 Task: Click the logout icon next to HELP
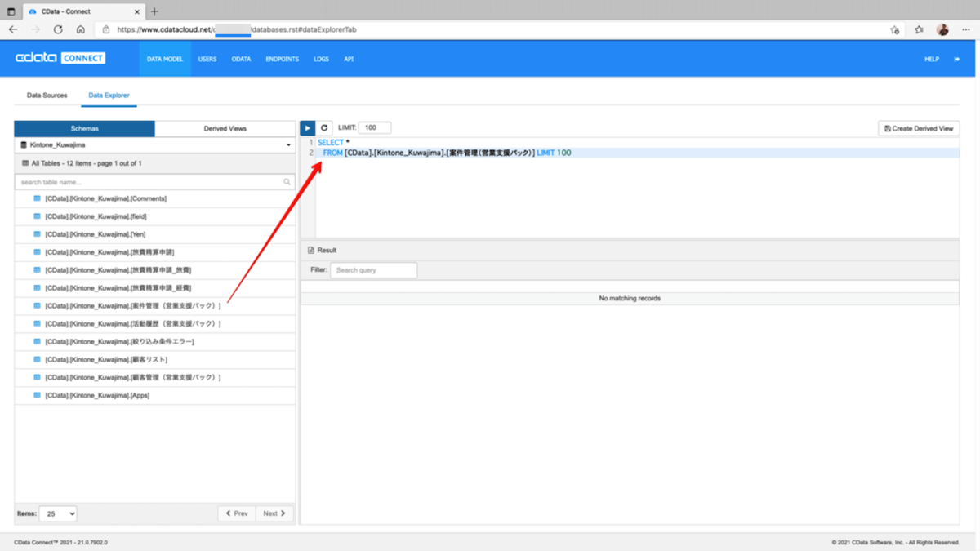click(x=957, y=59)
